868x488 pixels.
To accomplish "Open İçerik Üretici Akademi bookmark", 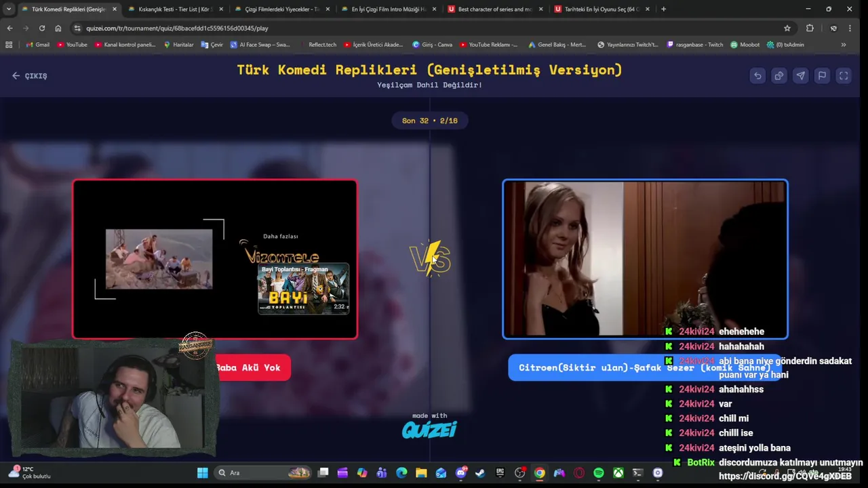I will pyautogui.click(x=374, y=45).
